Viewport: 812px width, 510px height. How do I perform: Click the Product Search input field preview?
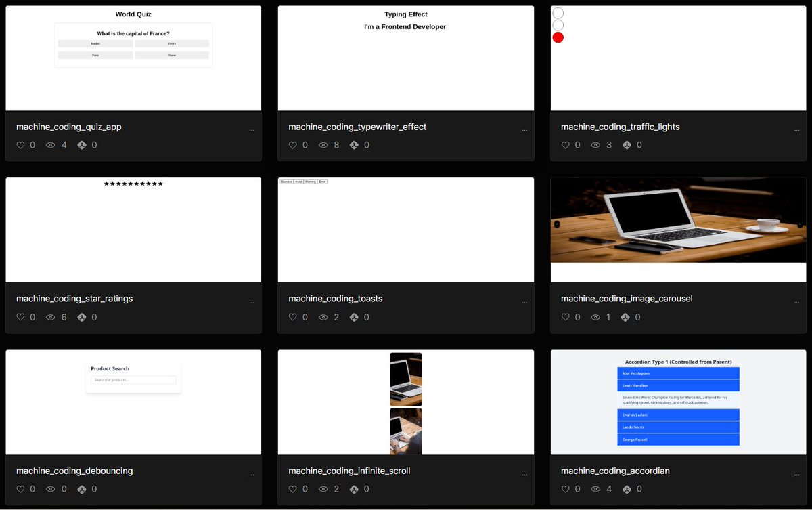133,380
